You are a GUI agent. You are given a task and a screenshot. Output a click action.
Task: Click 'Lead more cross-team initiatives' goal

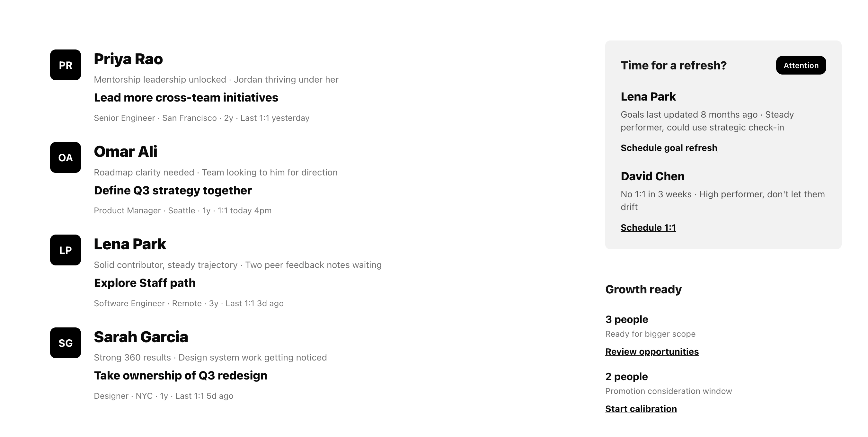point(186,98)
